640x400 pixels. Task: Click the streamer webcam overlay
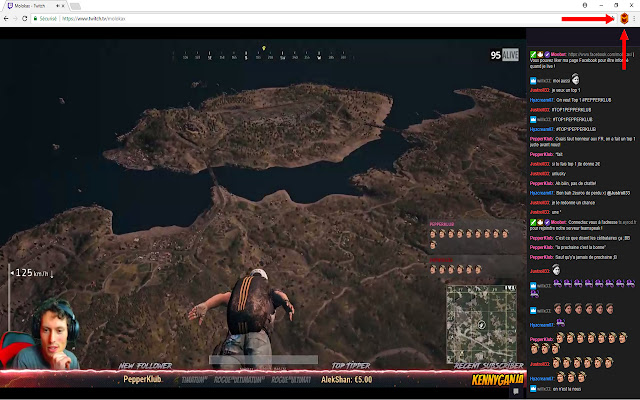pos(41,334)
